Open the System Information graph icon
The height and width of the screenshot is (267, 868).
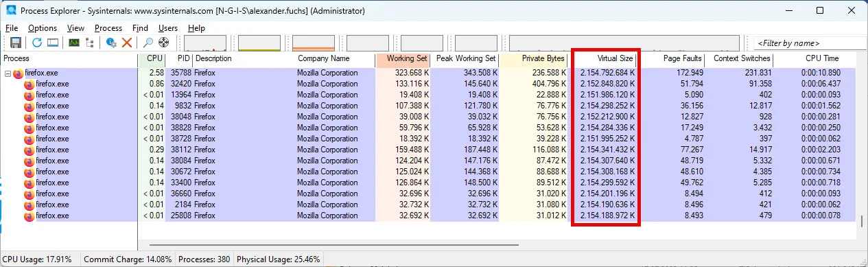74,43
